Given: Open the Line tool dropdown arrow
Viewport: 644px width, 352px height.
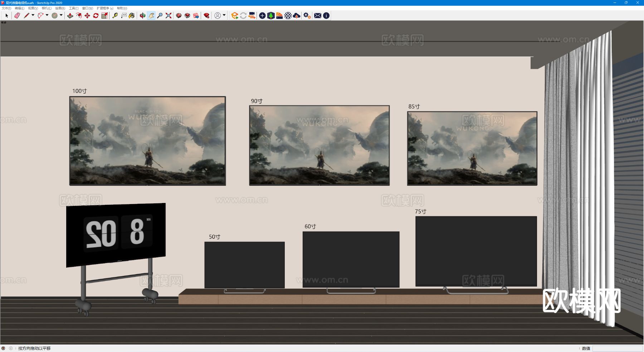Looking at the screenshot, I should pos(33,15).
